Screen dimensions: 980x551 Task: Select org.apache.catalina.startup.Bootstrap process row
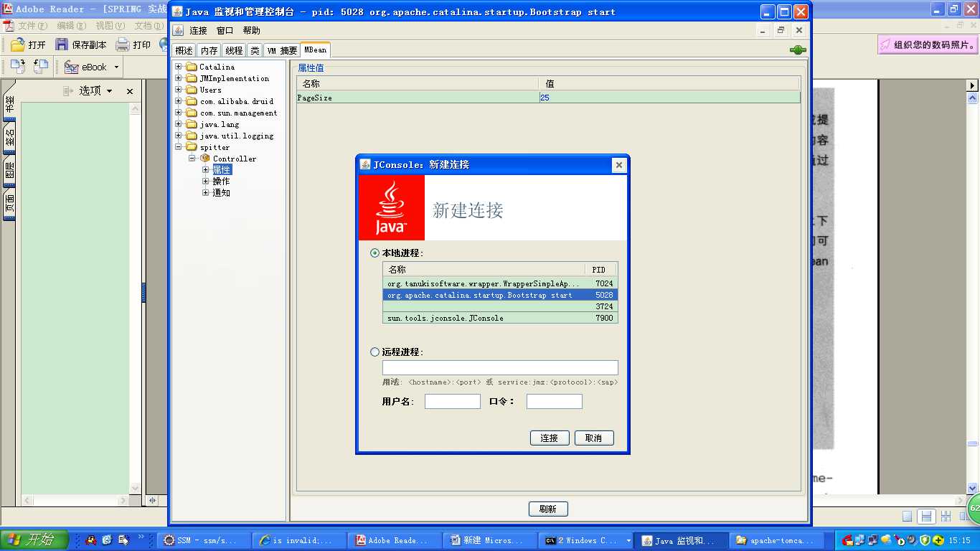[x=500, y=295]
